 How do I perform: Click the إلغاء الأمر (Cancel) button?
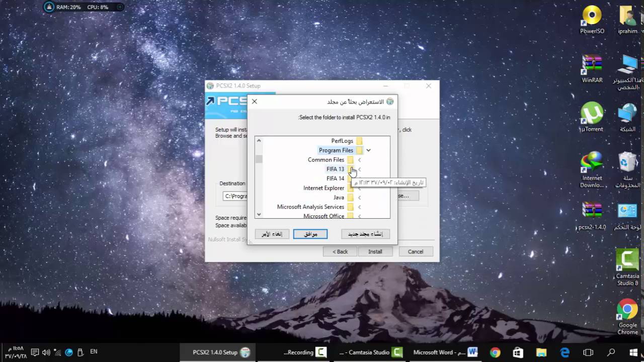(x=272, y=234)
